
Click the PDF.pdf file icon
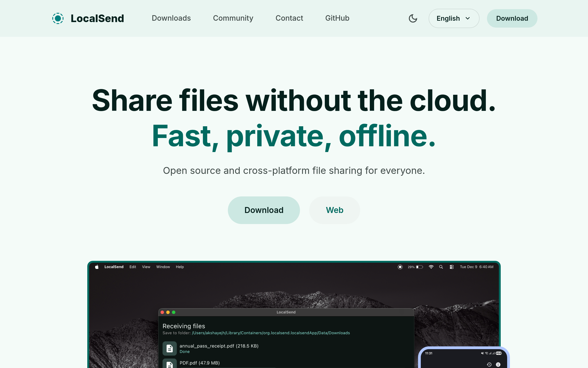pyautogui.click(x=169, y=364)
